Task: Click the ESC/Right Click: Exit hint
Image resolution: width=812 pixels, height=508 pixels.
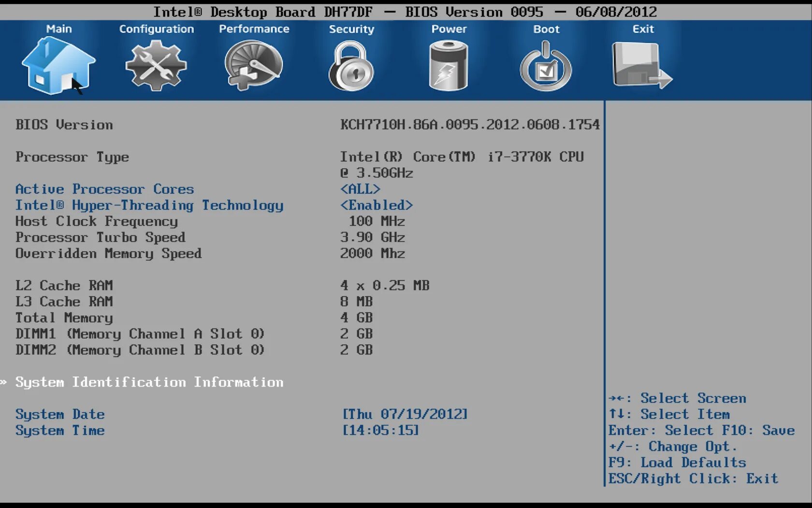Action: 694,478
